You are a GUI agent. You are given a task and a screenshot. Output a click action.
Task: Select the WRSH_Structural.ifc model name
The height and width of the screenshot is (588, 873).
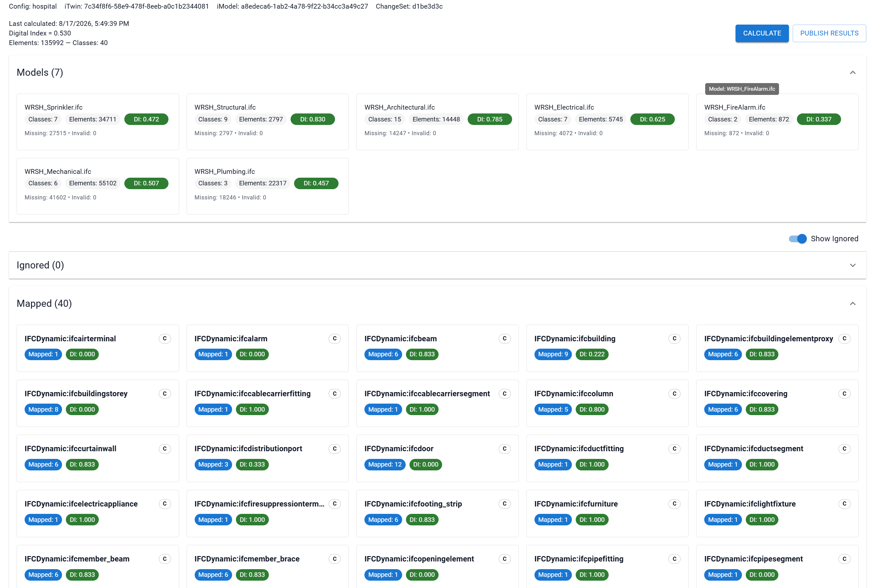click(x=225, y=107)
